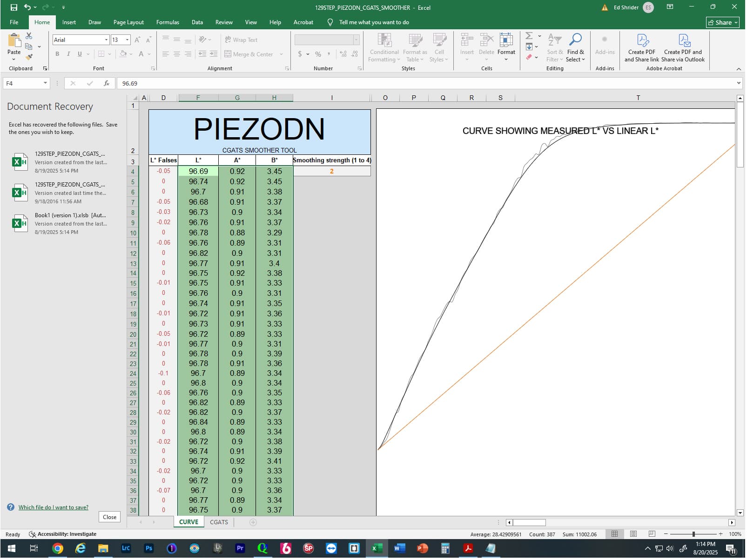Click the Cell Styles icon

tap(440, 40)
